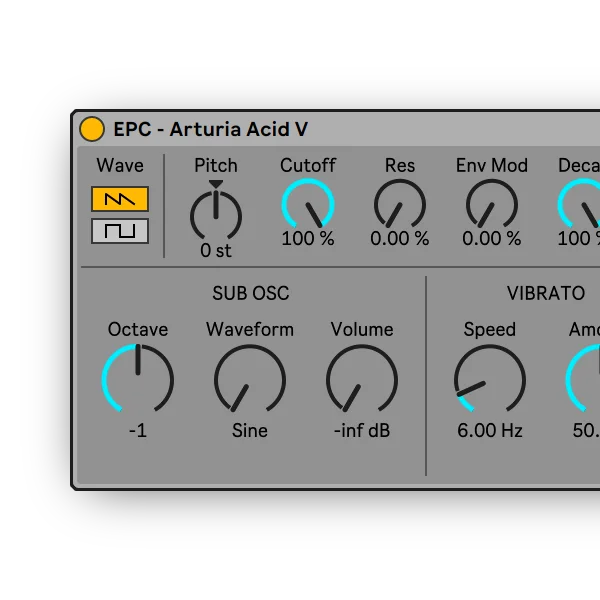600x600 pixels.
Task: Click the Octave label
Action: coord(138,329)
